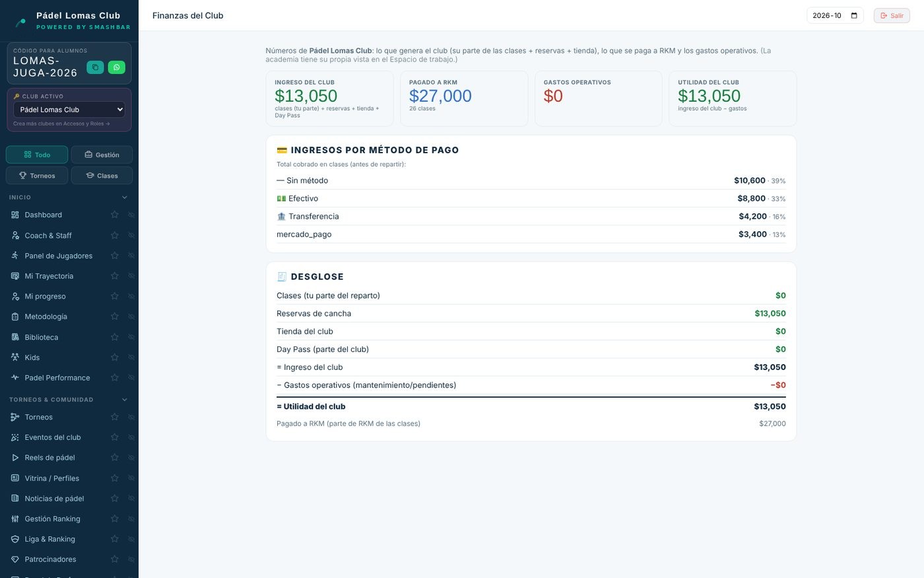Toggle visibility of Metodología
The width and height of the screenshot is (924, 578).
pos(131,317)
